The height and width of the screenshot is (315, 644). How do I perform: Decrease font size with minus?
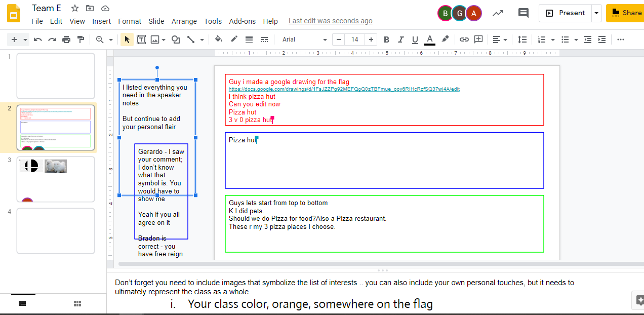(x=339, y=40)
